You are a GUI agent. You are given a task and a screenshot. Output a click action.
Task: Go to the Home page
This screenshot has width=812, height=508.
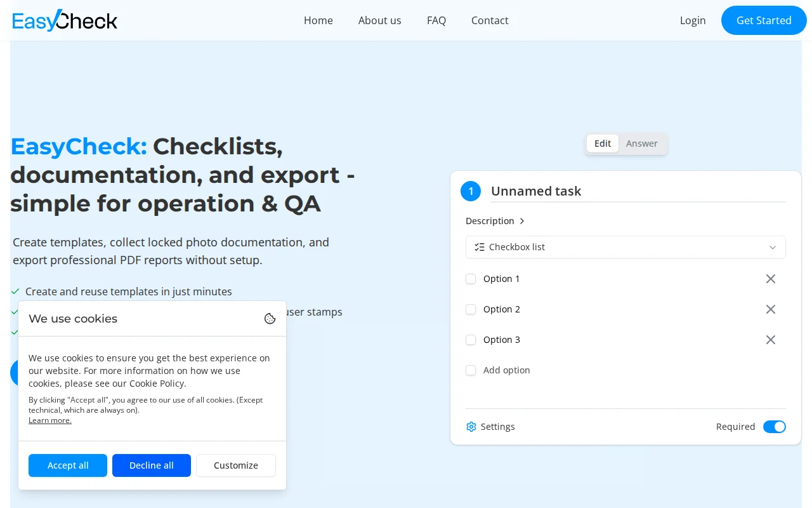318,20
